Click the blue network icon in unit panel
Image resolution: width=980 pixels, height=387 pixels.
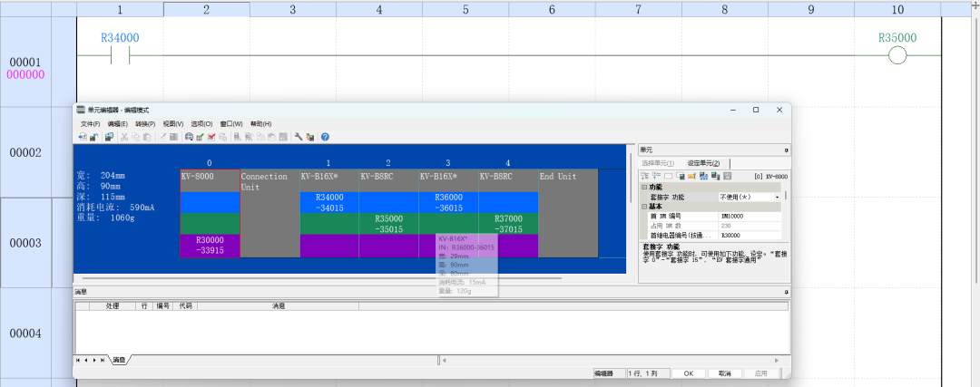click(x=704, y=176)
